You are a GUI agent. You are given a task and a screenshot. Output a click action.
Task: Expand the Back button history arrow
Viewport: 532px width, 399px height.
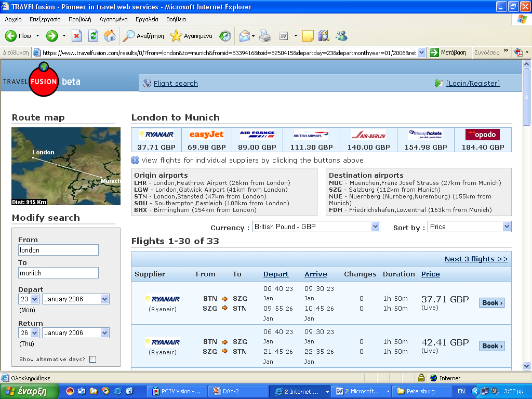point(37,36)
